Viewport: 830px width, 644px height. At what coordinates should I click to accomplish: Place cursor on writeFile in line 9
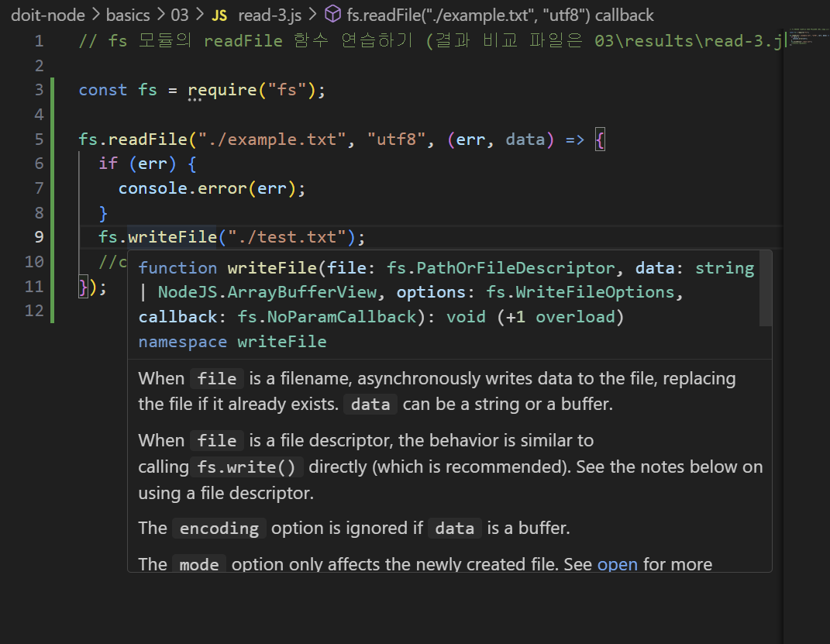[171, 236]
